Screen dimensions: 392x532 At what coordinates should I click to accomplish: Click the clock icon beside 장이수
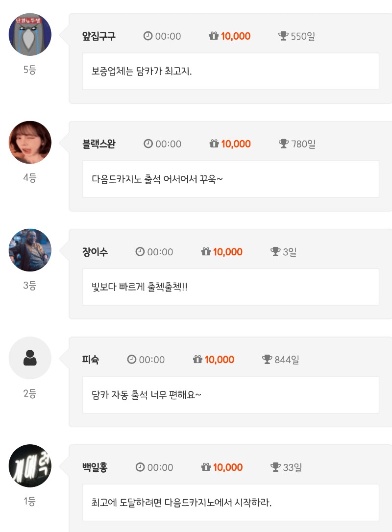click(140, 252)
